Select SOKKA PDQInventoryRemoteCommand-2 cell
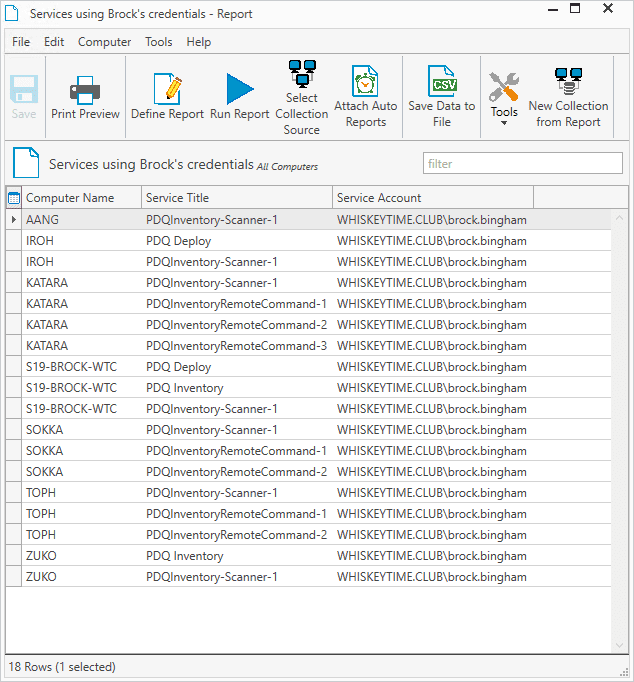The height and width of the screenshot is (682, 634). click(236, 472)
